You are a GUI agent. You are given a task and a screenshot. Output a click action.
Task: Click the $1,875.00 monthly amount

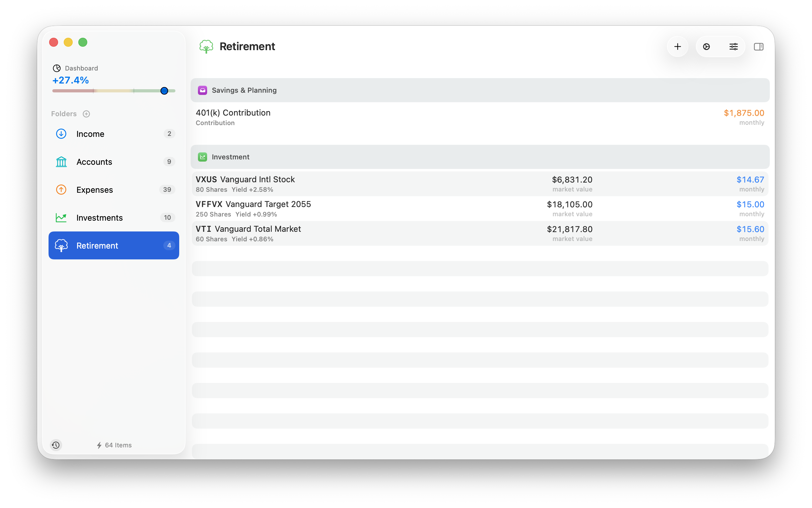pos(744,113)
